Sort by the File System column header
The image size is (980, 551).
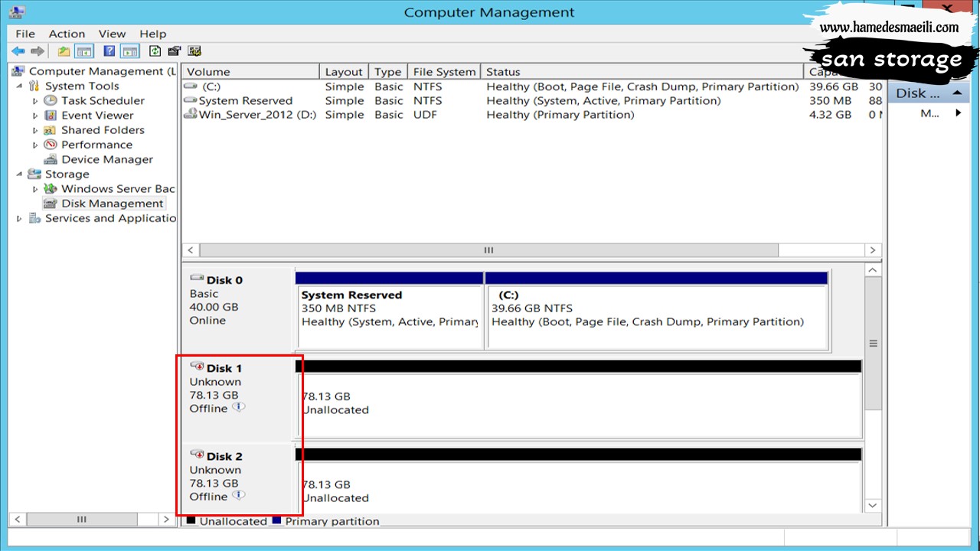pyautogui.click(x=444, y=72)
